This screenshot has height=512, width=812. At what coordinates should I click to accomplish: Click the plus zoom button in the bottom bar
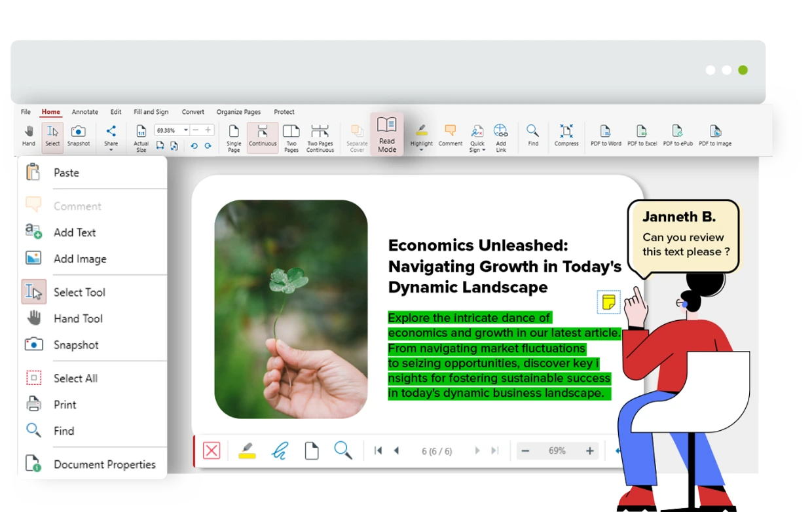(x=589, y=450)
